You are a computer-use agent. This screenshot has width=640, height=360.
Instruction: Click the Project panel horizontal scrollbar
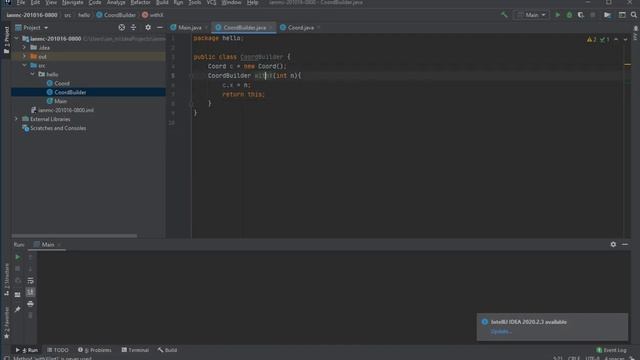coord(74,236)
